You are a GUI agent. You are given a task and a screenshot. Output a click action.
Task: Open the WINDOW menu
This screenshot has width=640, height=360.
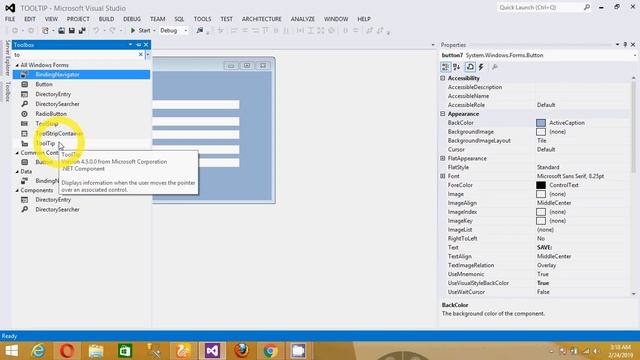[x=336, y=19]
